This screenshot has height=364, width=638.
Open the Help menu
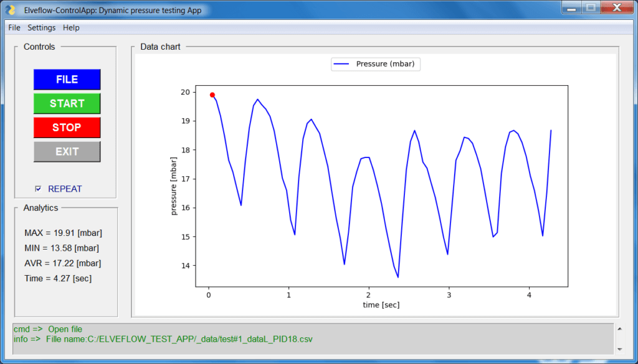pyautogui.click(x=70, y=27)
